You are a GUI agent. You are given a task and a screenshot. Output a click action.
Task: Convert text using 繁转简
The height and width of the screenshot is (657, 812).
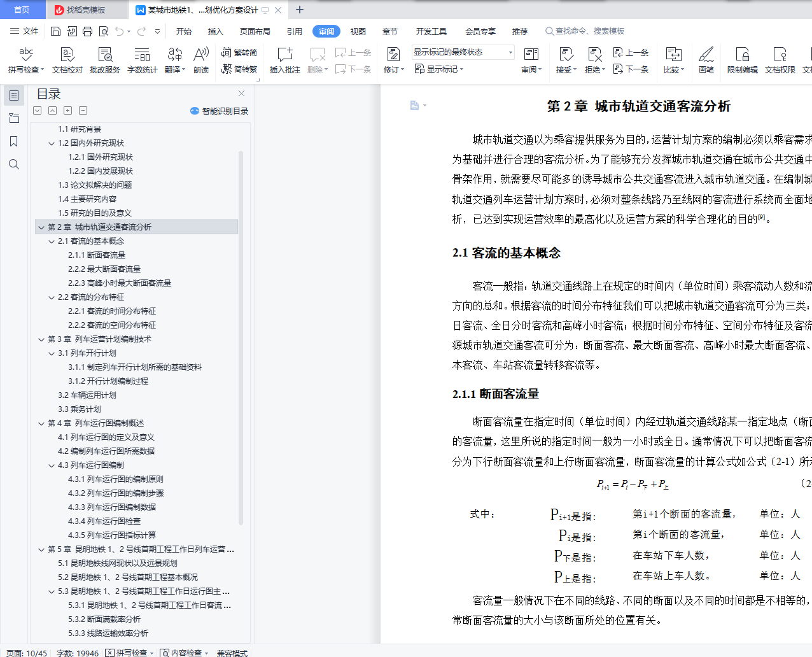[239, 52]
